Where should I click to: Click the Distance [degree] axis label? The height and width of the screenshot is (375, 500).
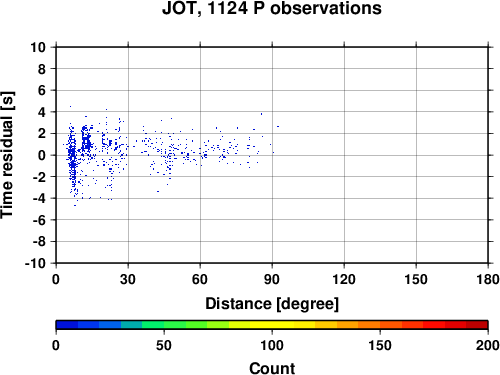click(x=272, y=304)
